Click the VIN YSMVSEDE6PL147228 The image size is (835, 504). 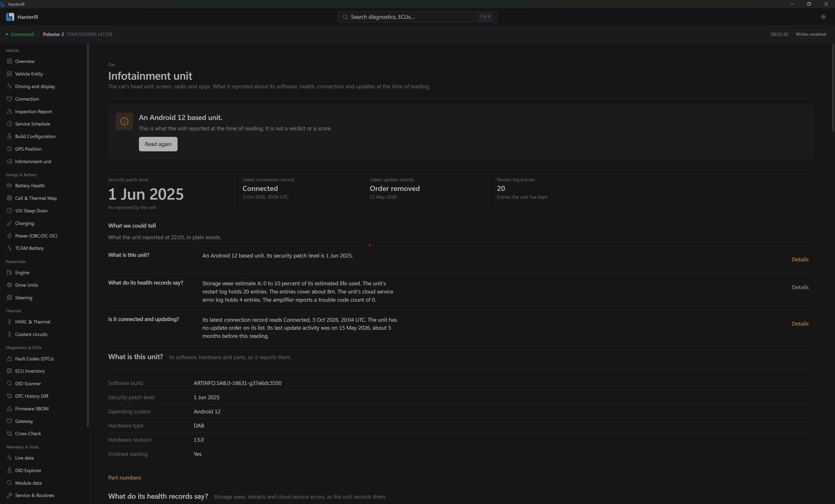coord(89,34)
